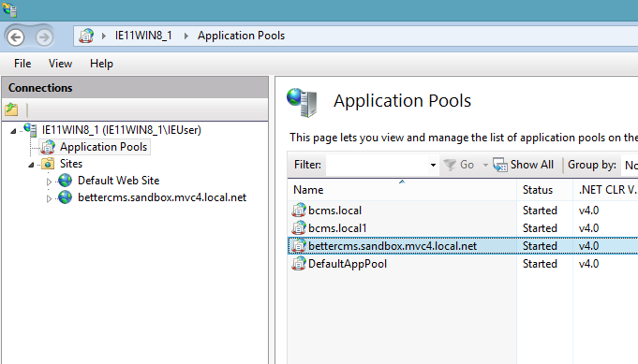Select Default Web Site in the tree
This screenshot has height=364, width=638.
pos(118,181)
